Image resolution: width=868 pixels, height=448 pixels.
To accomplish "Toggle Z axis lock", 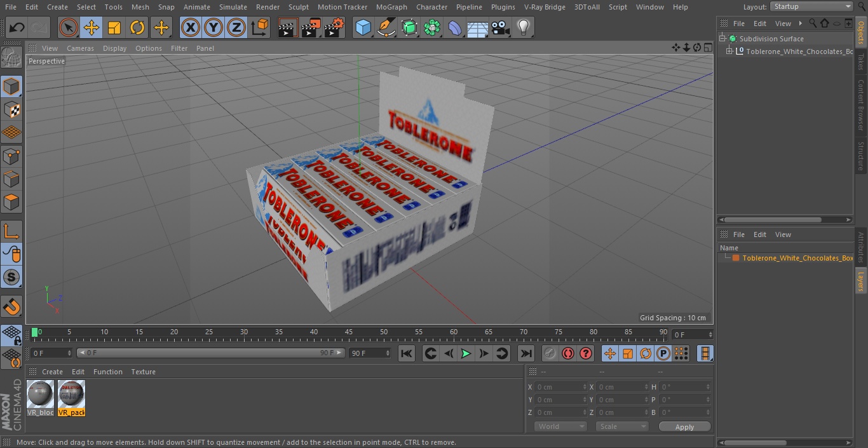I will tap(236, 27).
